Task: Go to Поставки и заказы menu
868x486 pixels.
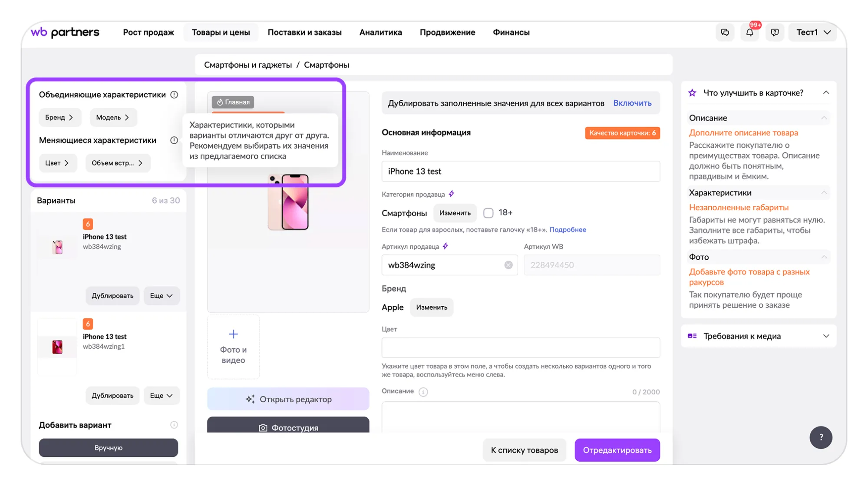Action: (304, 32)
